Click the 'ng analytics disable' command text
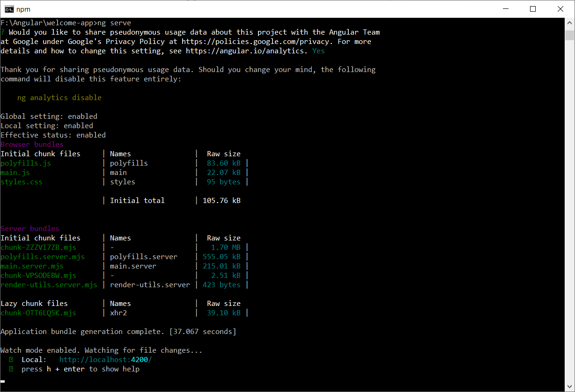The height and width of the screenshot is (392, 575). (59, 98)
